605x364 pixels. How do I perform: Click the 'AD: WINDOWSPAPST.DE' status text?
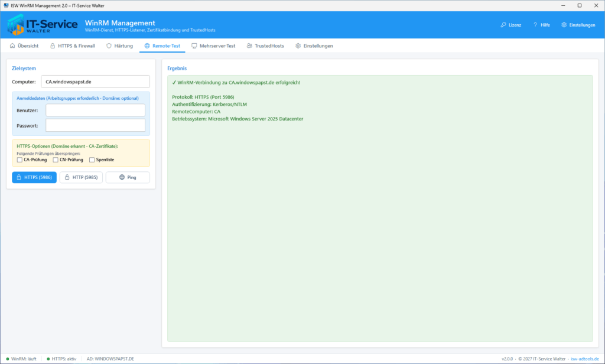110,359
